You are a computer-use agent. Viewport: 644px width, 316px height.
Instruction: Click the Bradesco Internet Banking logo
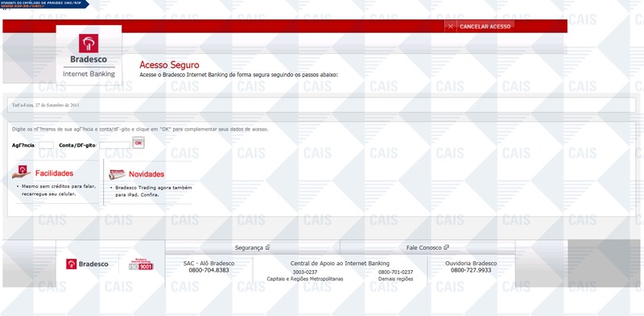pyautogui.click(x=89, y=55)
